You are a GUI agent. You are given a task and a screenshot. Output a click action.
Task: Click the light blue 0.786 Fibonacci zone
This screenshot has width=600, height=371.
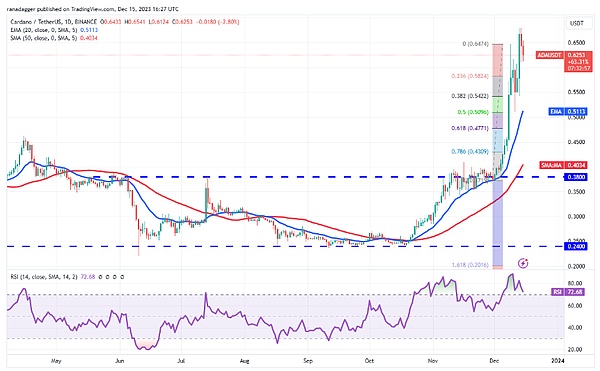[497, 141]
